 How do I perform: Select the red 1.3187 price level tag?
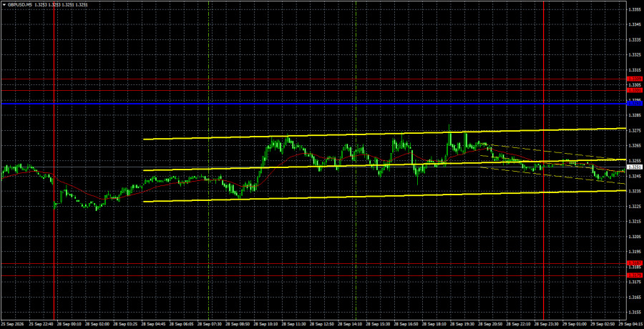(x=634, y=263)
